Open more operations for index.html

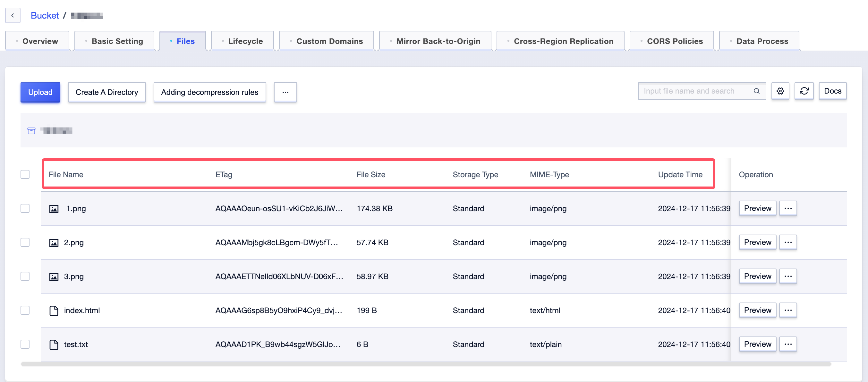click(788, 310)
